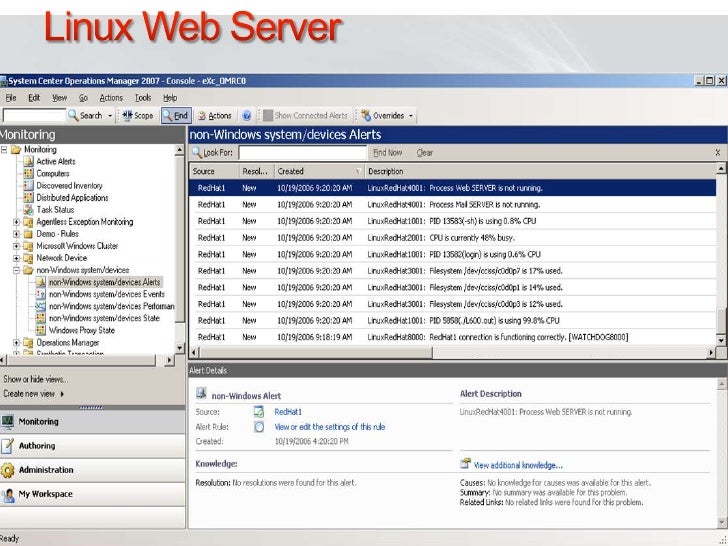
Task: Switch to the Authoring workspace
Action: (x=92, y=446)
